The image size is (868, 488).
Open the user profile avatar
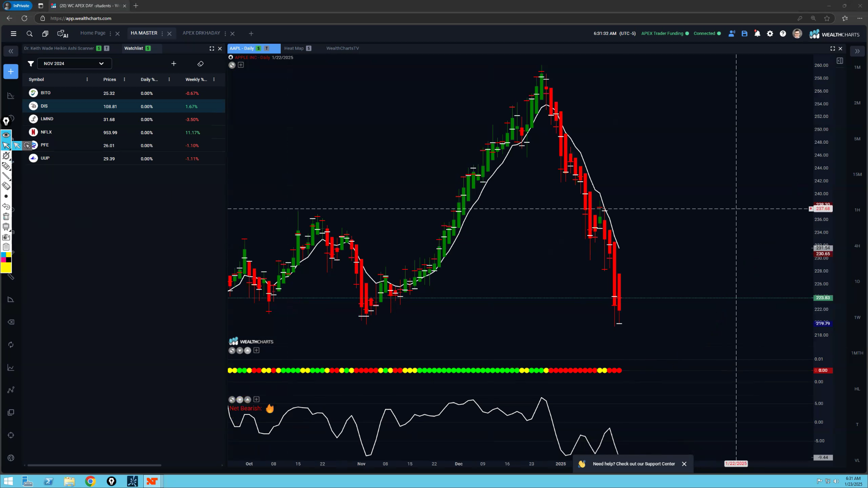(x=797, y=33)
